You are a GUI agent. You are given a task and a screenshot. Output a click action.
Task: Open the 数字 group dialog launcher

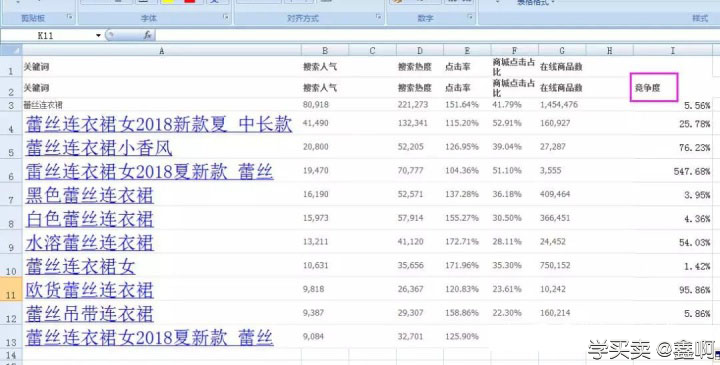click(x=470, y=17)
